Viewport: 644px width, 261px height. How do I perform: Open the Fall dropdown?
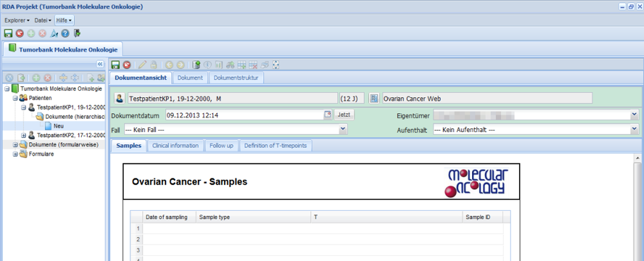343,130
